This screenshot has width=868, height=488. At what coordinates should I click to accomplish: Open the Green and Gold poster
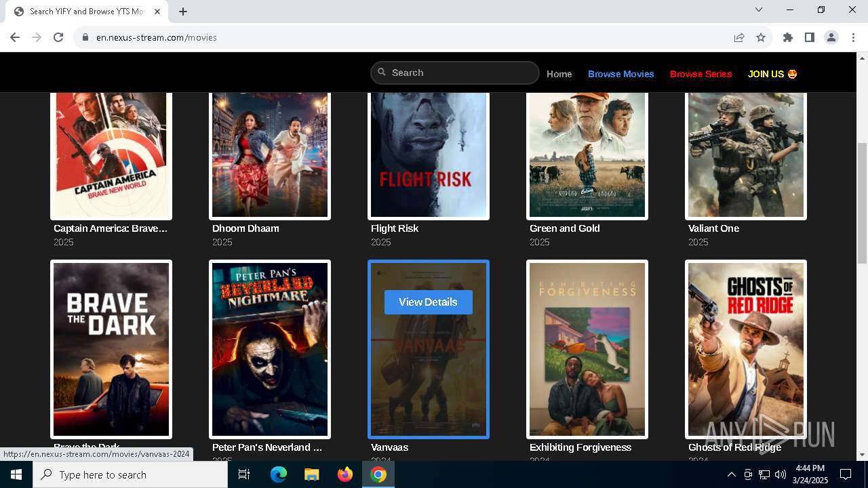pyautogui.click(x=587, y=155)
